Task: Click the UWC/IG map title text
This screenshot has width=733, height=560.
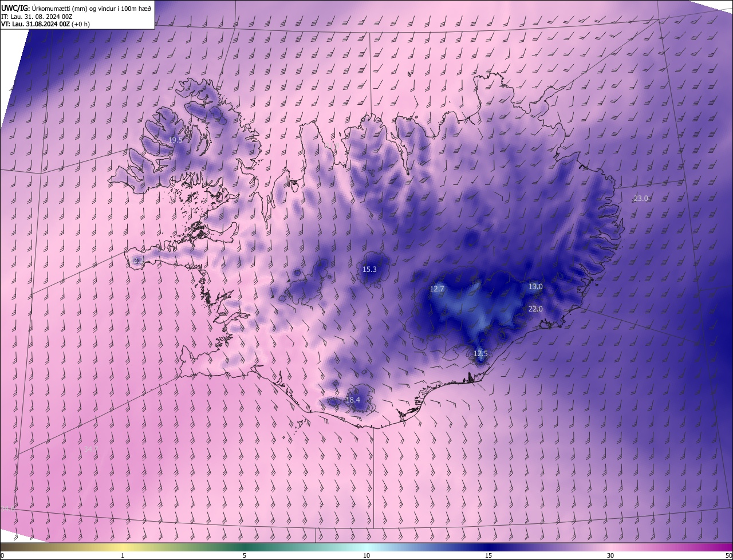Action: pyautogui.click(x=76, y=8)
